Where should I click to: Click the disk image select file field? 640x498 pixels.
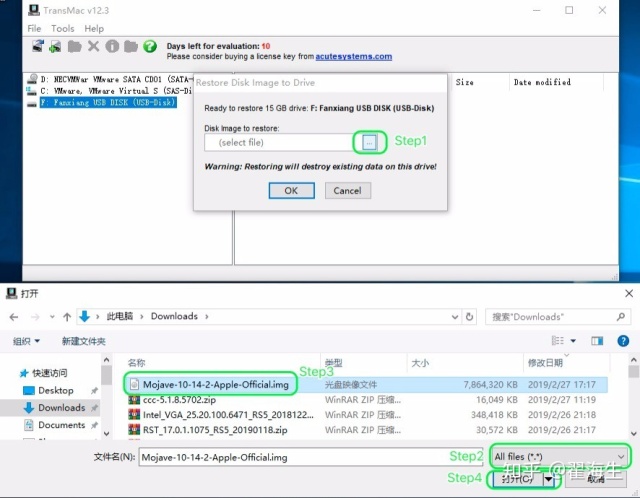tap(279, 142)
